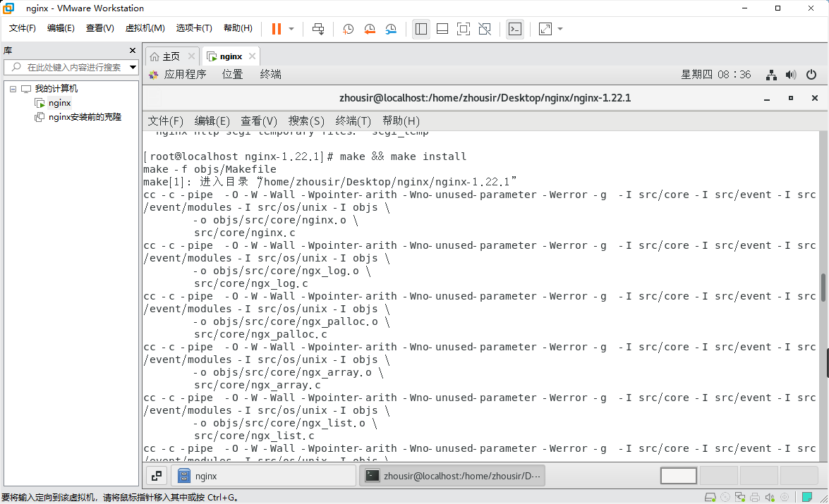The width and height of the screenshot is (829, 504).
Task: Pause the virtual machine with the orange button
Action: (277, 29)
